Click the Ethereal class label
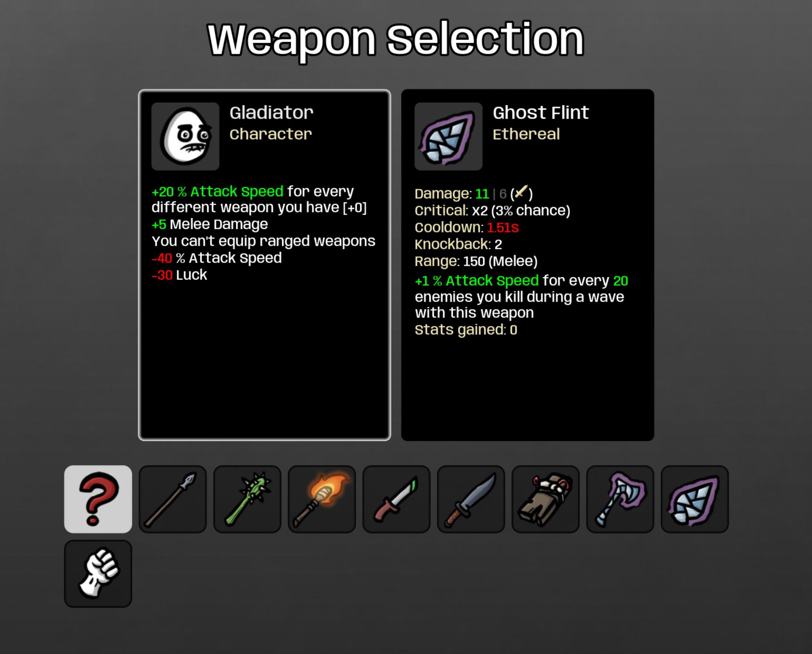This screenshot has width=812, height=654. (526, 134)
